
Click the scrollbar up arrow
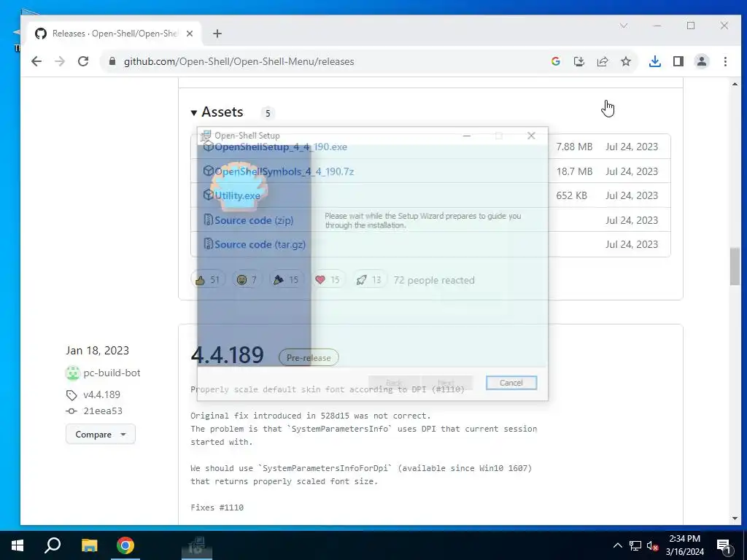pyautogui.click(x=735, y=84)
